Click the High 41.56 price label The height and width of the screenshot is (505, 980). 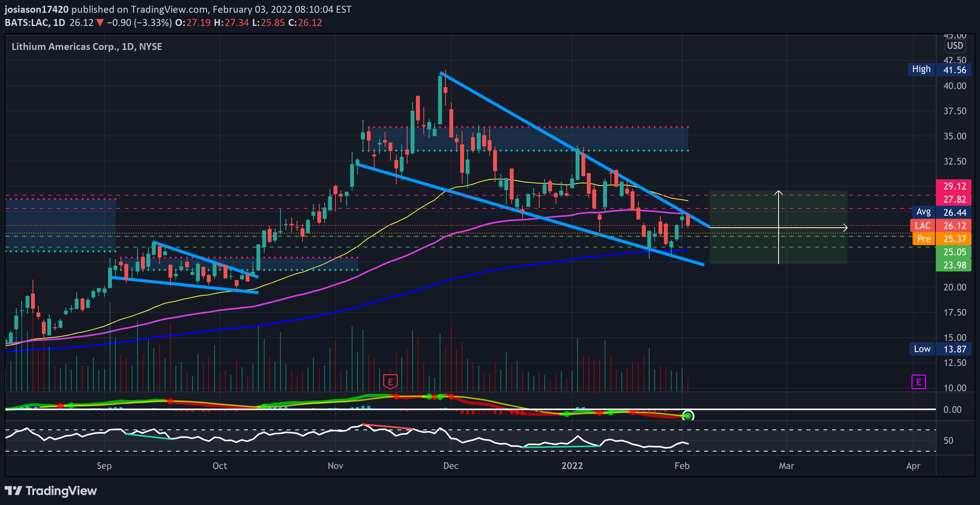pyautogui.click(x=939, y=70)
